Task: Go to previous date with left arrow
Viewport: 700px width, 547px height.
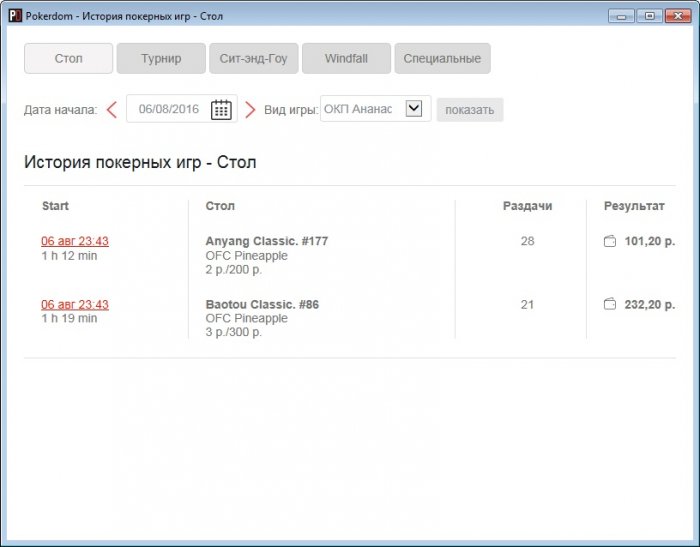Action: click(x=112, y=110)
